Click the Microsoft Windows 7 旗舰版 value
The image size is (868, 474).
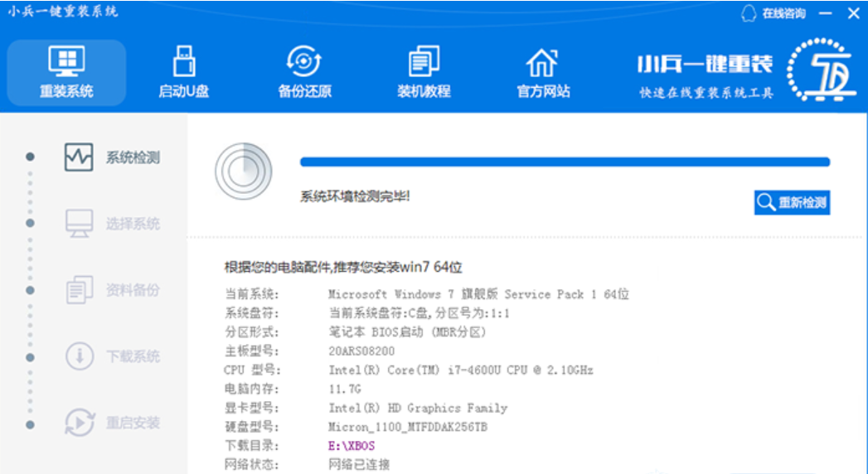(x=479, y=294)
